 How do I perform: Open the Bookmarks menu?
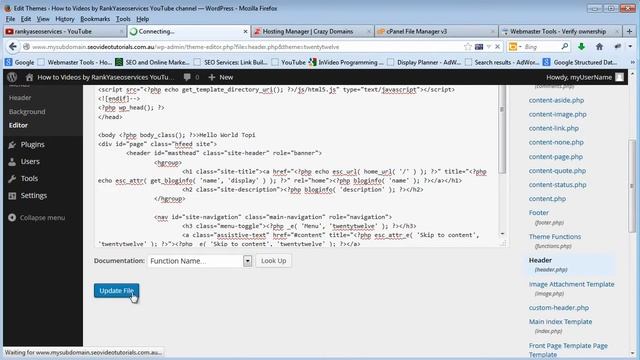click(x=95, y=19)
